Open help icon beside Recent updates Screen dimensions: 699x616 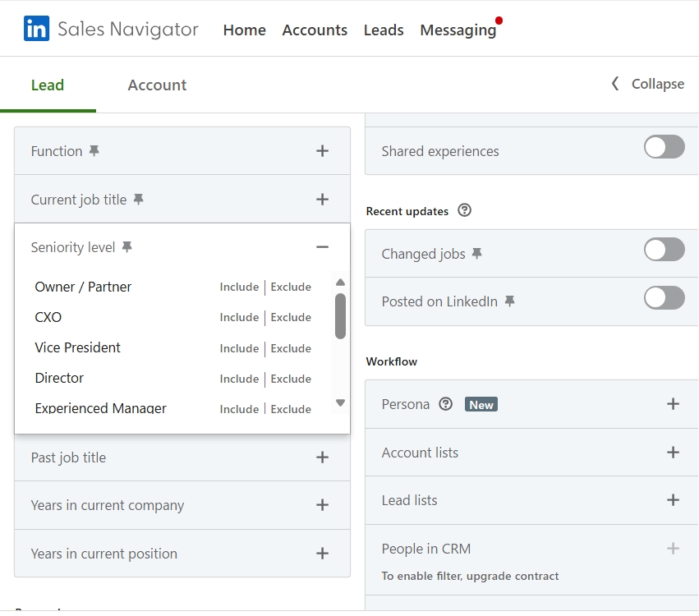coord(465,211)
